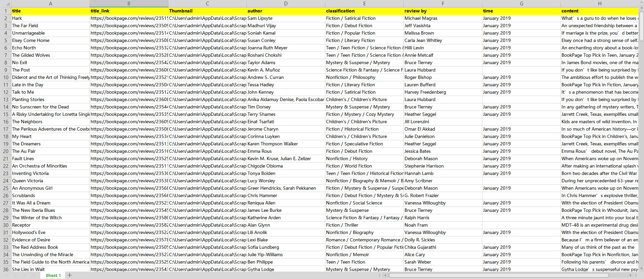Select 'Nonfiction / Social Science' cell

click(x=365, y=203)
